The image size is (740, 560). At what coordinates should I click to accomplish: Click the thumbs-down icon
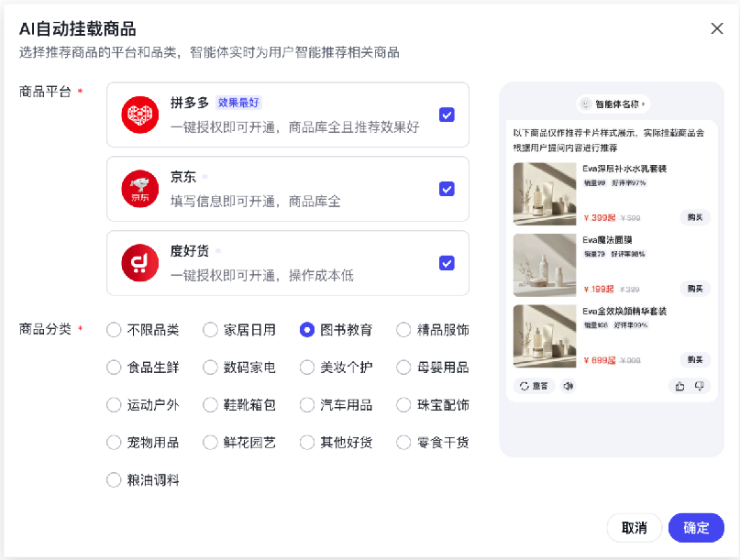click(700, 387)
